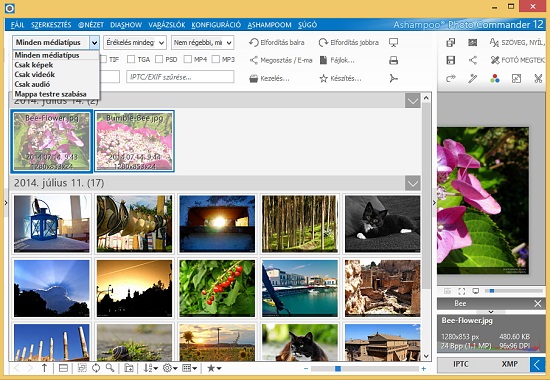Toggle the PSD format checkbox

pos(159,59)
